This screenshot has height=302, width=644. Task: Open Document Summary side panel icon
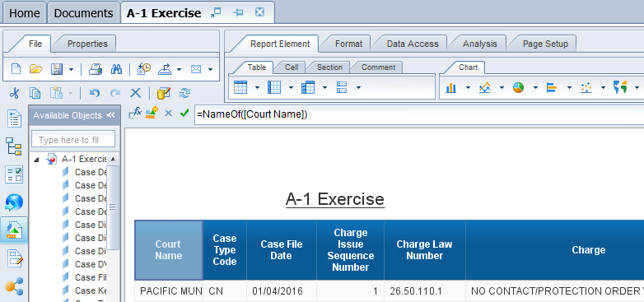point(14,118)
